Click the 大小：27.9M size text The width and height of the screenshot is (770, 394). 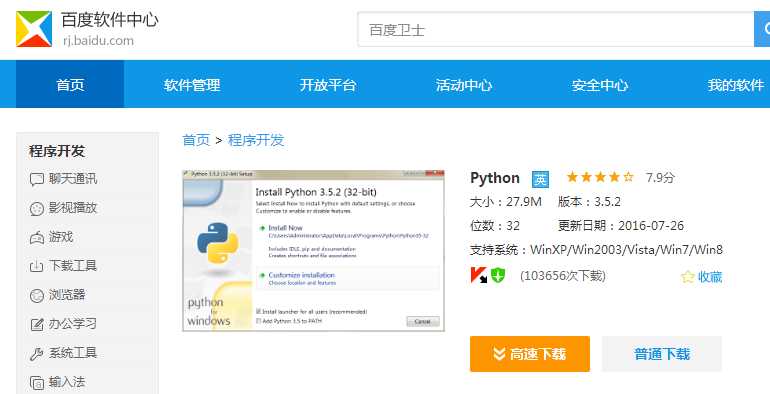[x=506, y=202]
